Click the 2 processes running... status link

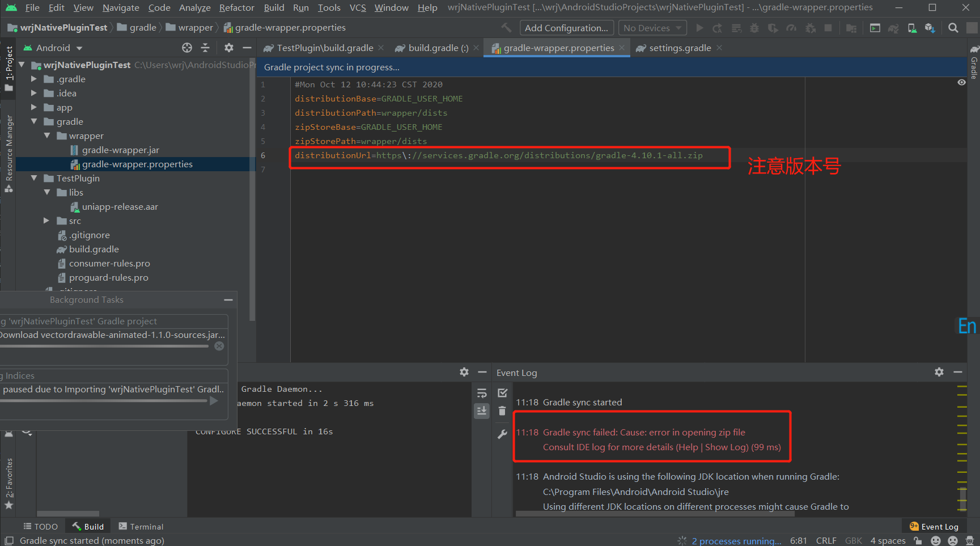pos(736,541)
